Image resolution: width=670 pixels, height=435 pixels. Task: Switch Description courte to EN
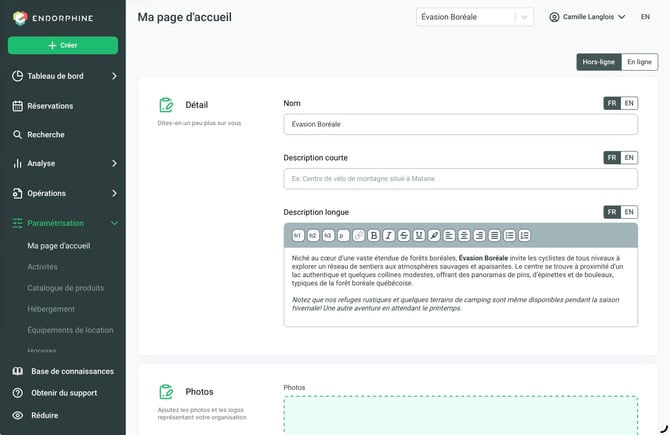629,158
